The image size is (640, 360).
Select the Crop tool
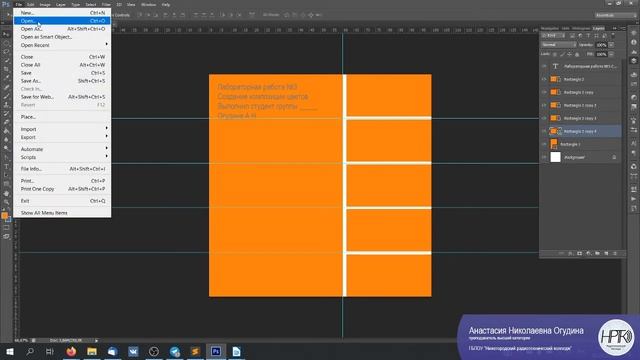click(x=6, y=69)
